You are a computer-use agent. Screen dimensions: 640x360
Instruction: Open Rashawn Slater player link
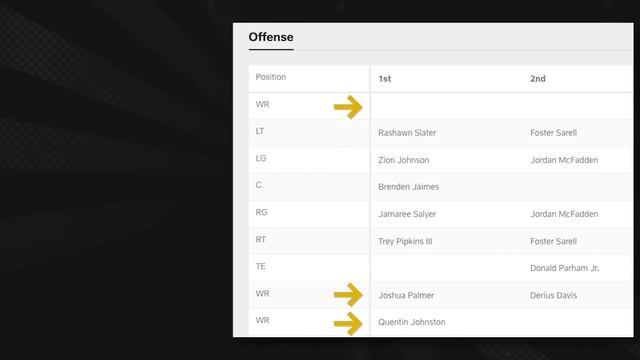coord(407,133)
